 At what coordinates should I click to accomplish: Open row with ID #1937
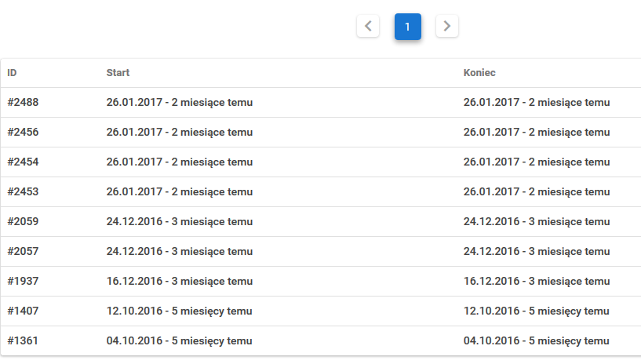point(23,282)
